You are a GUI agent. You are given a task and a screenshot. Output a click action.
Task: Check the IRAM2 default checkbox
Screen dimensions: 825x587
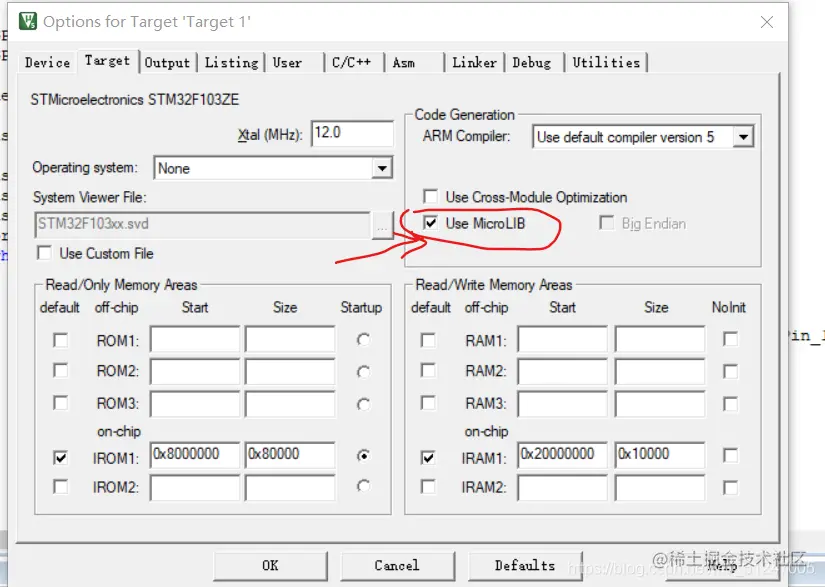click(428, 487)
